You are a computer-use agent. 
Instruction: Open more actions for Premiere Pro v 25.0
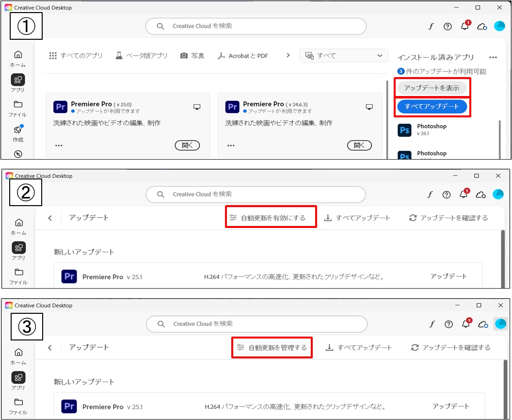pos(59,145)
